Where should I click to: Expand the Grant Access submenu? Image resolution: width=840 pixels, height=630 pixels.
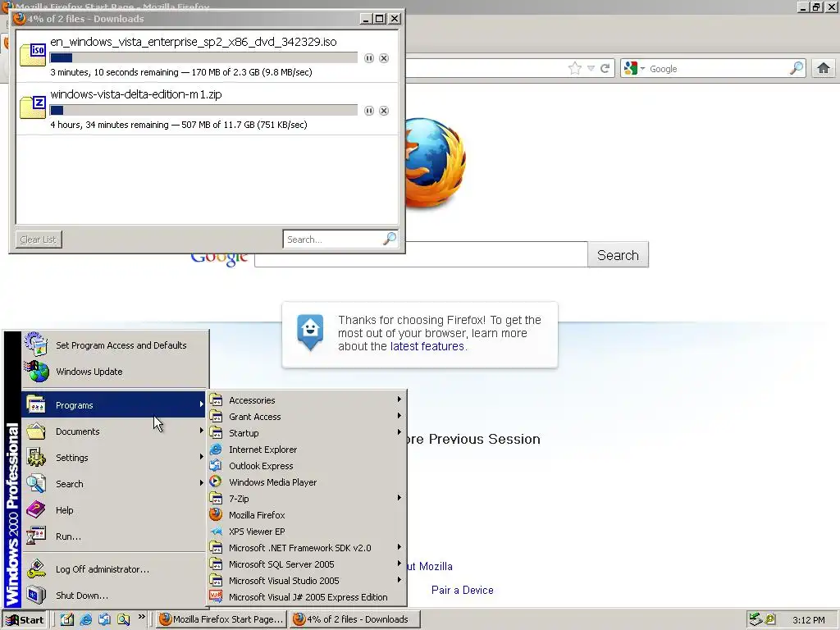pos(308,417)
